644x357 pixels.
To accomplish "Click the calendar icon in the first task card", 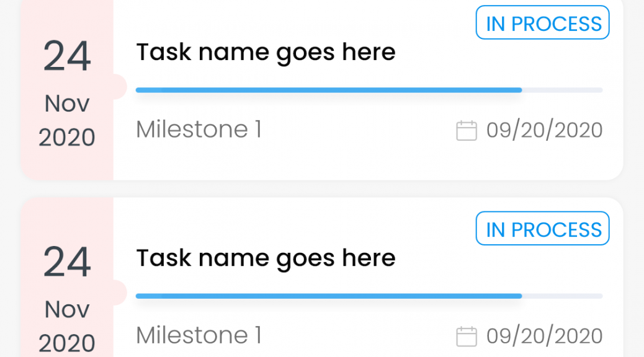I will 467,131.
